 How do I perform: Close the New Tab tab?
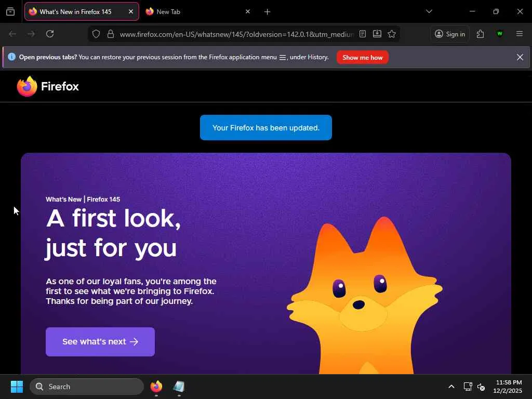(x=248, y=11)
